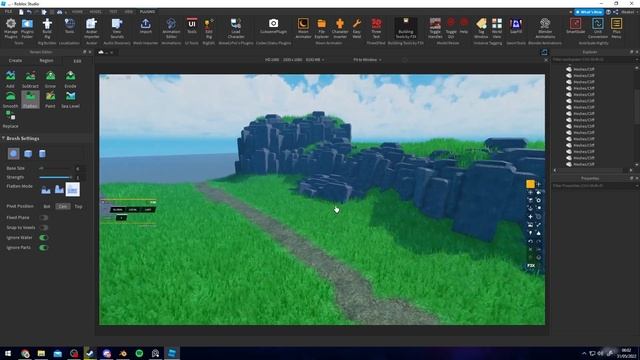640x360 pixels.
Task: Select the Replace terrain tool
Action: 10,119
